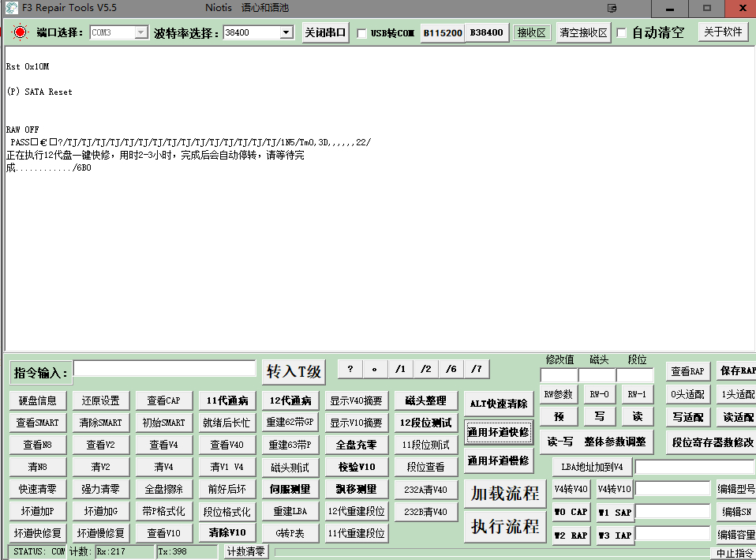The image size is (756, 560).
Task: Click the 关闭串口 button
Action: (325, 33)
